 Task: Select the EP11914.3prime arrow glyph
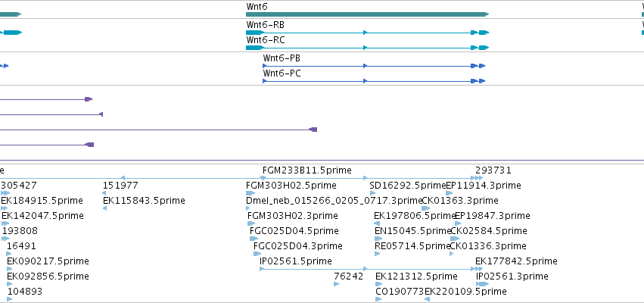(450, 193)
